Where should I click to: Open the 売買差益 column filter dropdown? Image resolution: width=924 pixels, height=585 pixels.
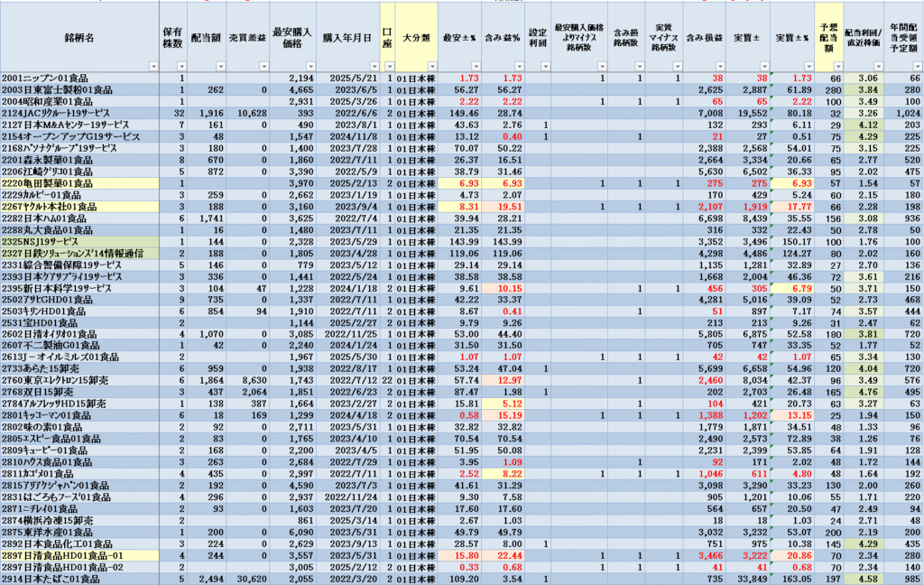pos(264,67)
